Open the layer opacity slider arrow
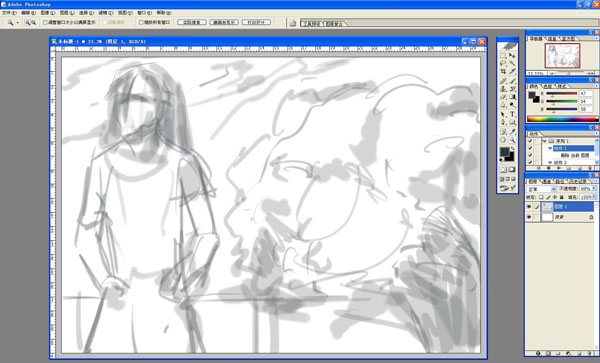 pos(594,189)
